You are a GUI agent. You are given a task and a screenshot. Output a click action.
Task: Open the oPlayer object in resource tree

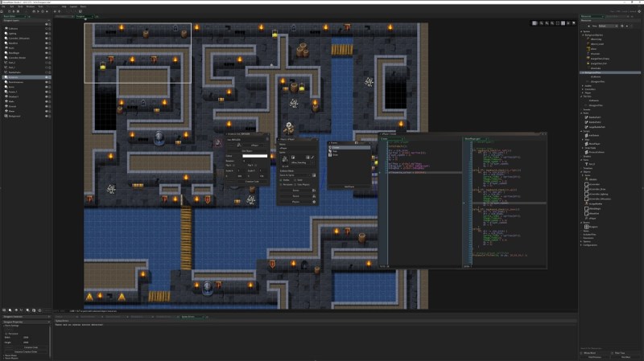pyautogui.click(x=593, y=217)
